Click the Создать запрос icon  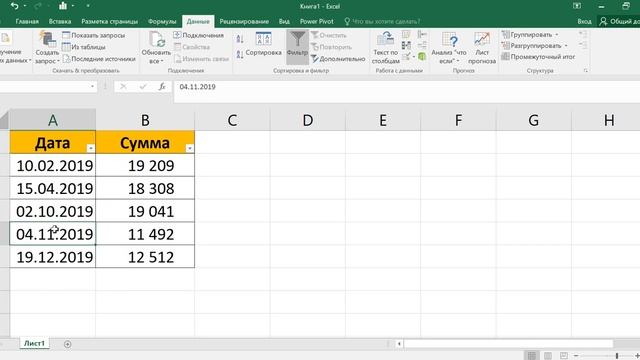(47, 39)
